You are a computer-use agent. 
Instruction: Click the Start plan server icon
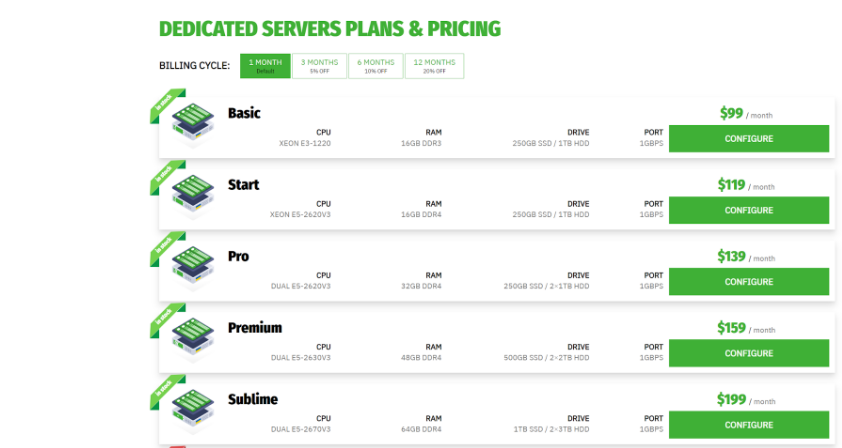pos(193,197)
